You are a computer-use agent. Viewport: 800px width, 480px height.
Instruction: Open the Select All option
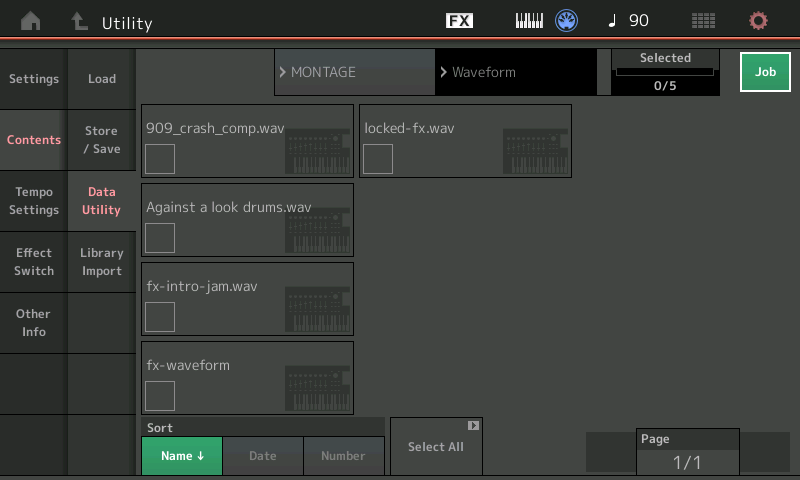[x=436, y=447]
